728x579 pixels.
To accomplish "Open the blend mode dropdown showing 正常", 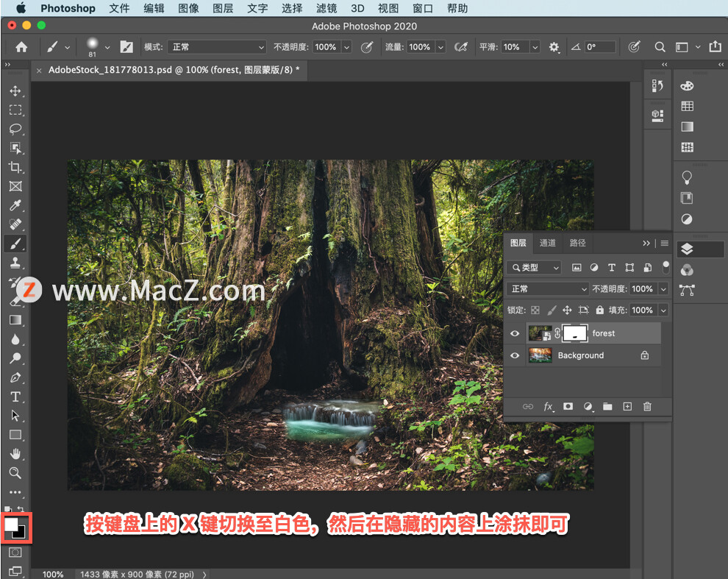I will (547, 288).
